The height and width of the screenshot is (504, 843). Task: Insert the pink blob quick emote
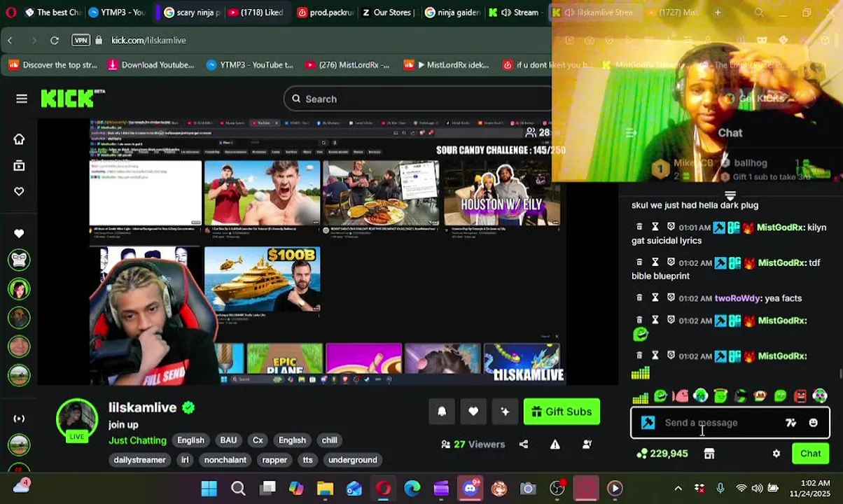[x=681, y=396]
